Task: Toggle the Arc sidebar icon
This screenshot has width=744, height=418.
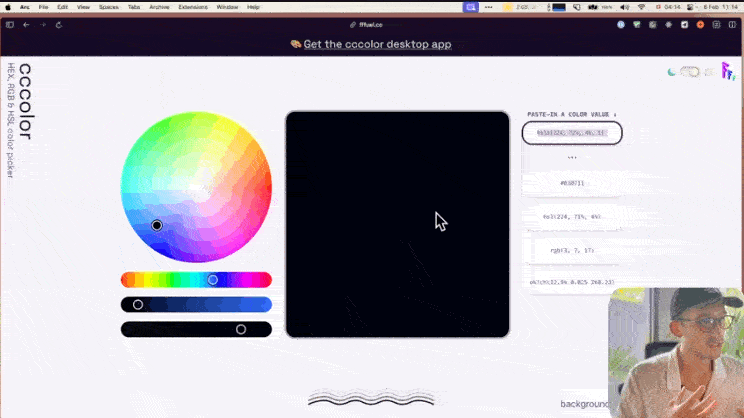Action: [x=10, y=24]
